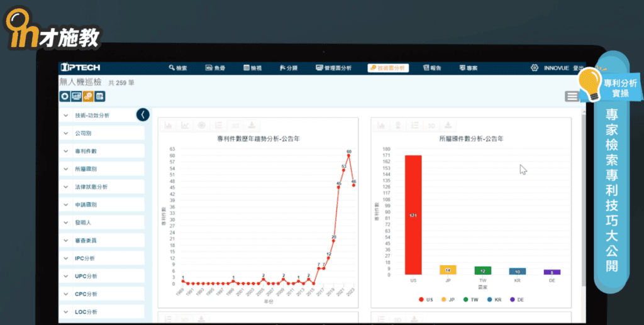644x325 pixels.
Task: Click the hamburger menu icon at right
Action: point(571,96)
